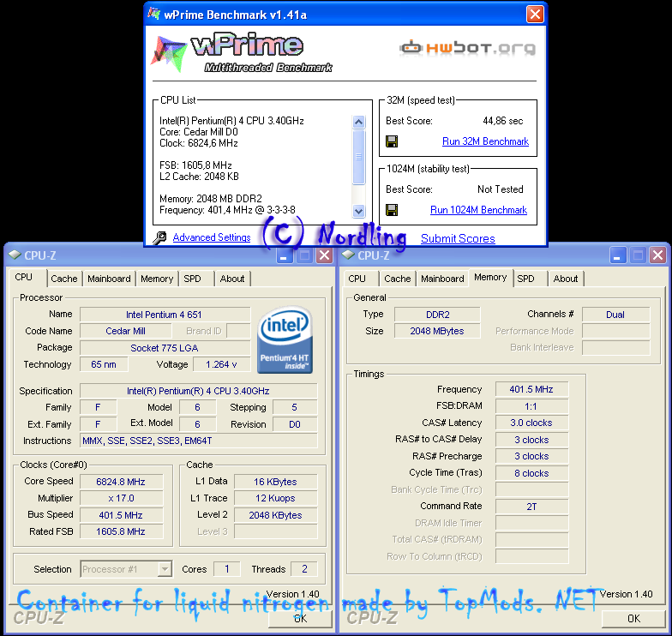
Task: Click the Advanced Settings key icon
Action: click(x=159, y=237)
